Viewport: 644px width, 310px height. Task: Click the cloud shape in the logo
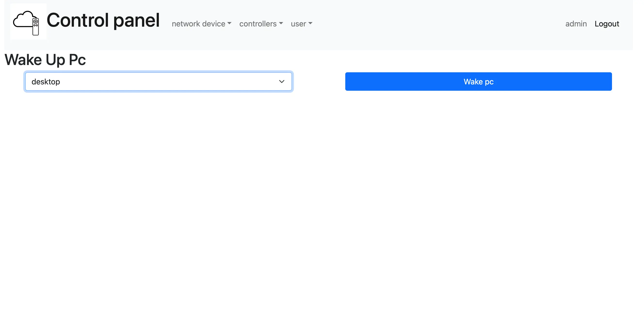(x=22, y=19)
